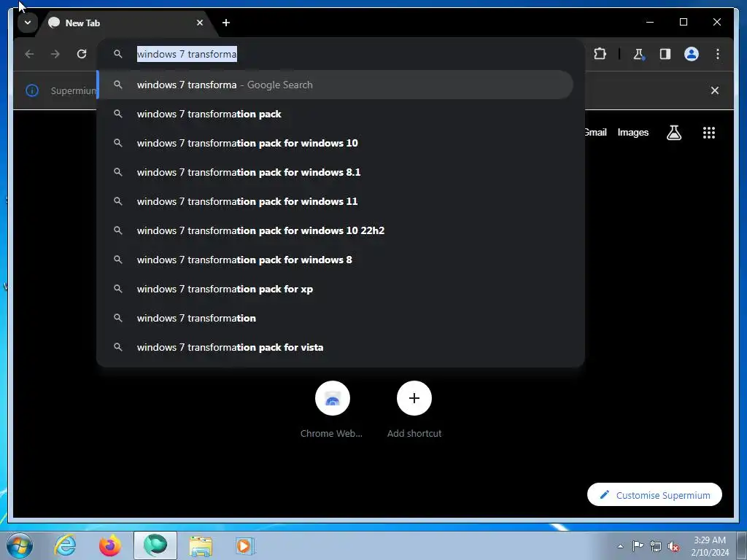Open Windows Explorer from taskbar
Viewport: 747px width, 560px height.
[201, 545]
